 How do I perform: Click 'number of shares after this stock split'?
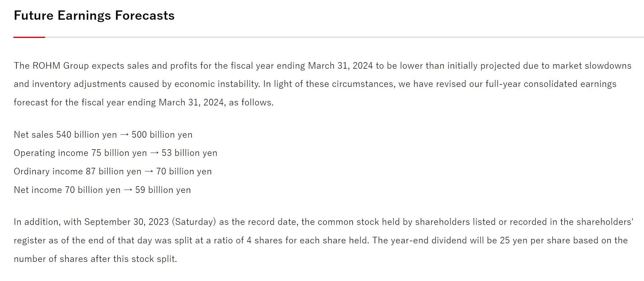click(x=95, y=259)
